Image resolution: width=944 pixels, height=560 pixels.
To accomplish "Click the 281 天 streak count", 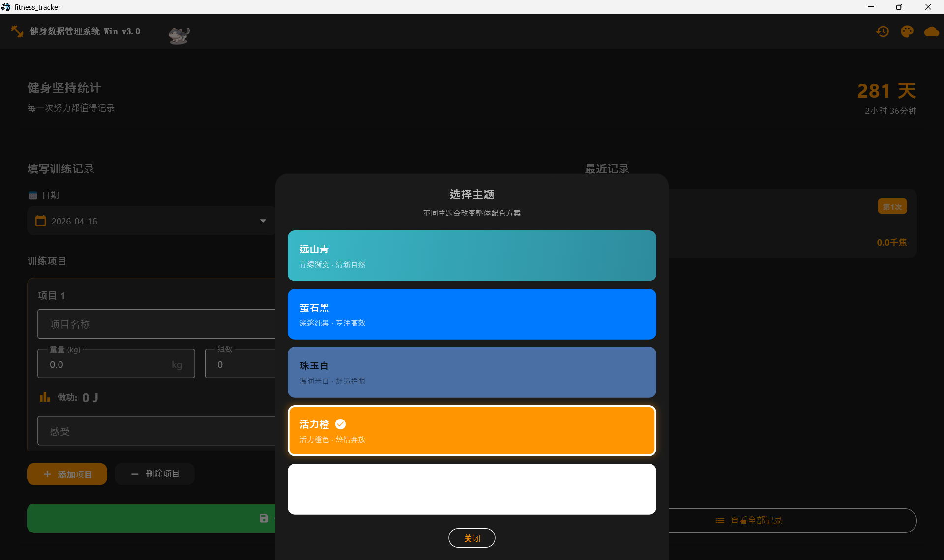I will point(887,91).
